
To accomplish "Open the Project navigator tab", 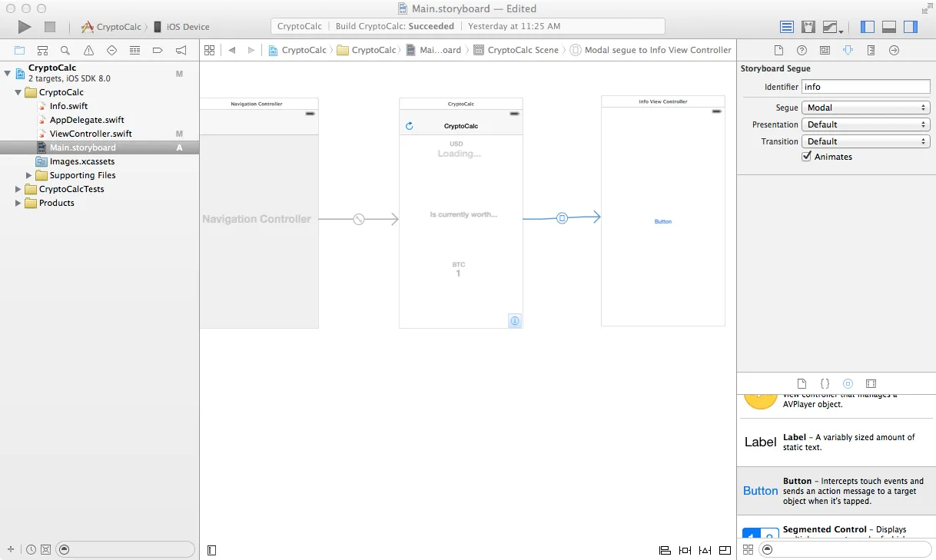I will pyautogui.click(x=19, y=50).
